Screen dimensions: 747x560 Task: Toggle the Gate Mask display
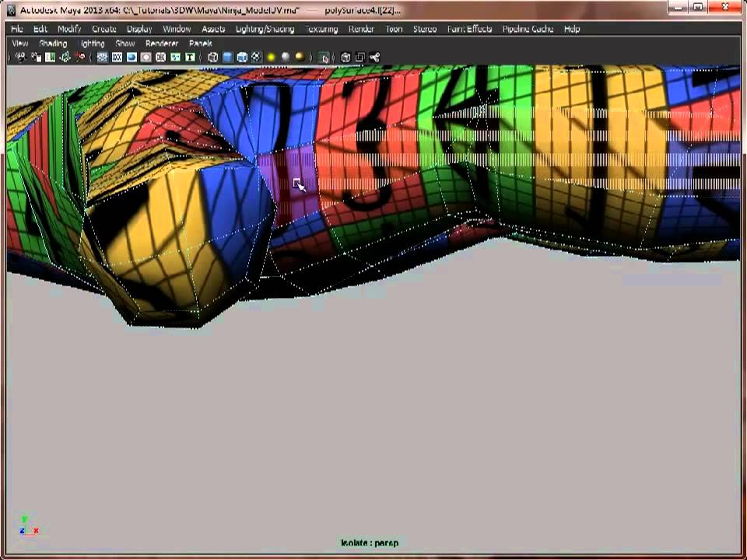[146, 58]
